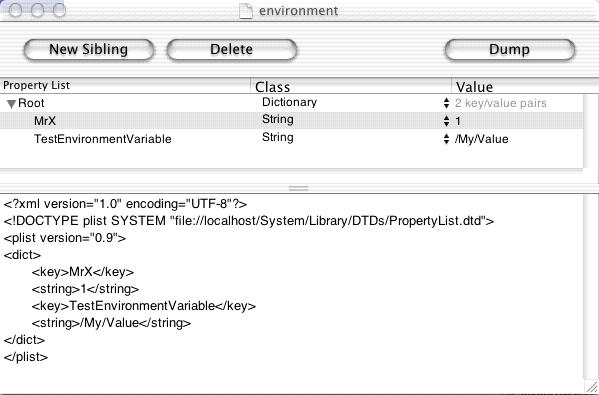Click the document proxy icon in title bar
The width and height of the screenshot is (599, 395).
[246, 11]
